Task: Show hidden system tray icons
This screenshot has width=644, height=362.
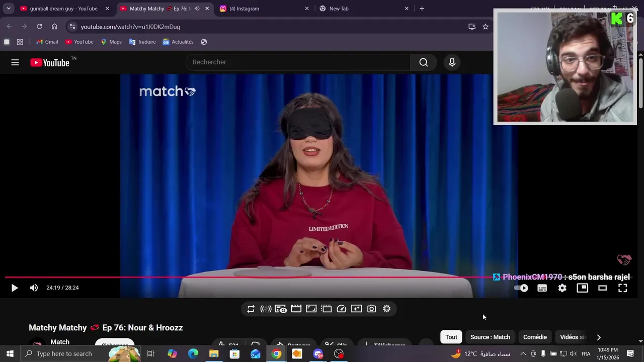Action: pyautogui.click(x=523, y=354)
